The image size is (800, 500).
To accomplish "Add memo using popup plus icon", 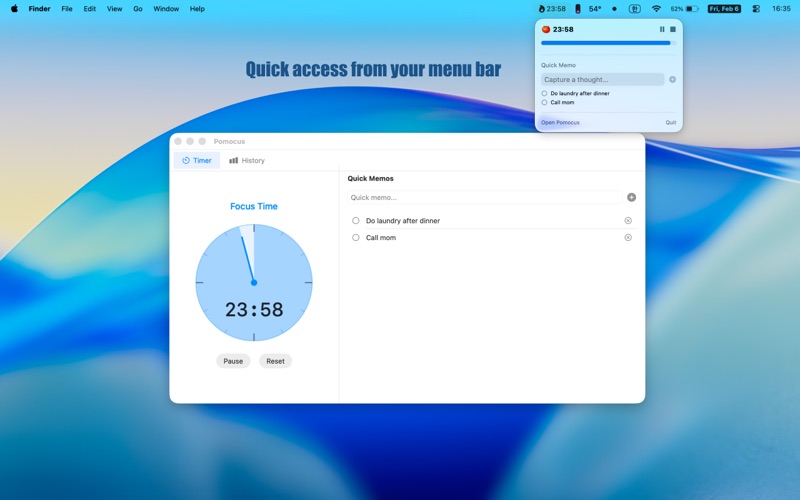I will pos(672,79).
